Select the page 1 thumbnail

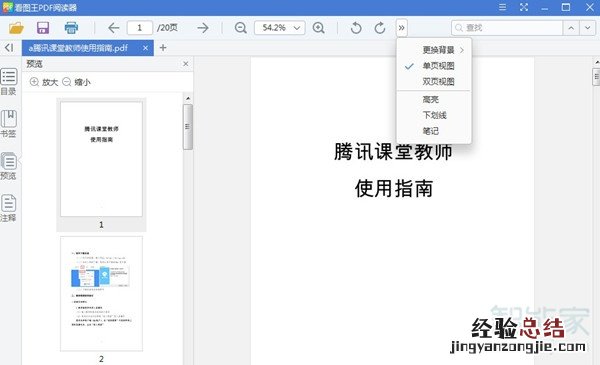tap(101, 159)
